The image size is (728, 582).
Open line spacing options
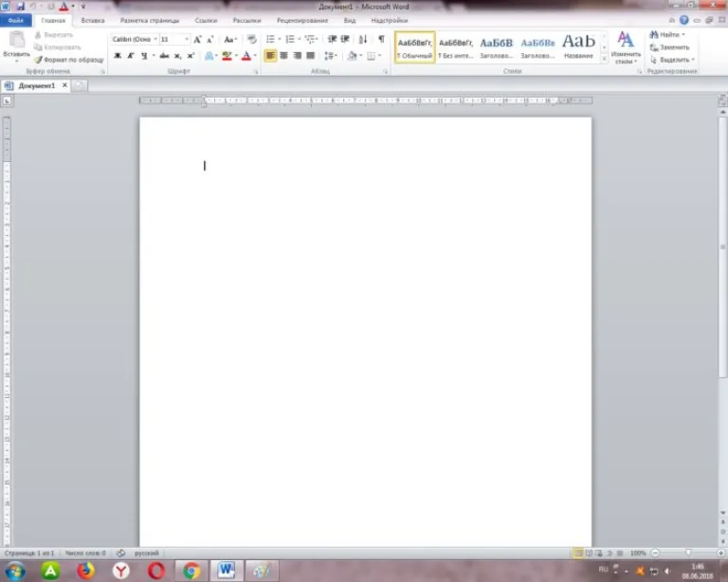point(330,56)
